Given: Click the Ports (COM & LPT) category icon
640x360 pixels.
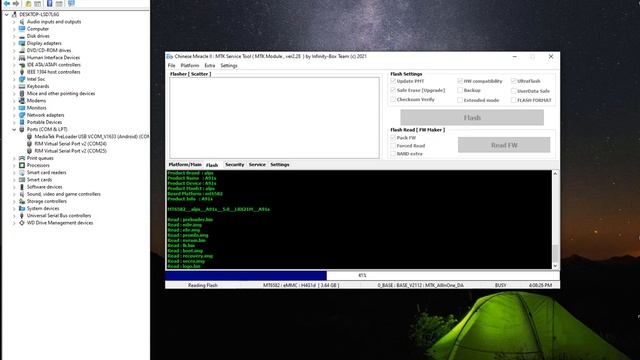Looking at the screenshot, I should [22, 129].
